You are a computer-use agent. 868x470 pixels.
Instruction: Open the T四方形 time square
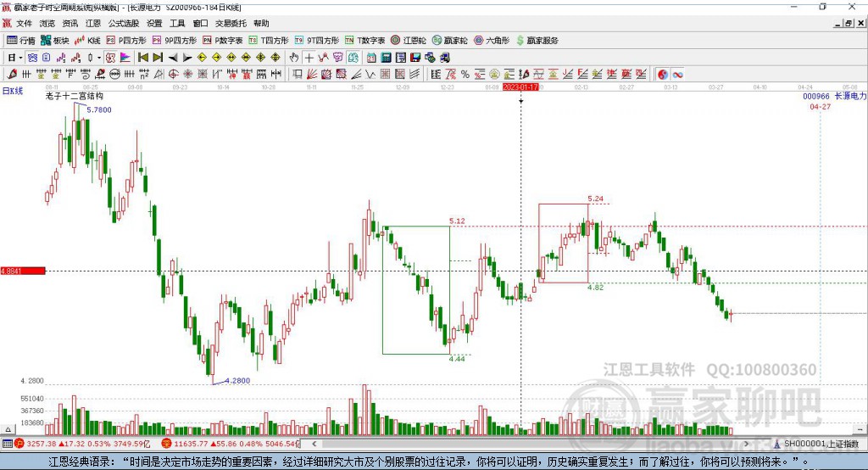(x=269, y=41)
